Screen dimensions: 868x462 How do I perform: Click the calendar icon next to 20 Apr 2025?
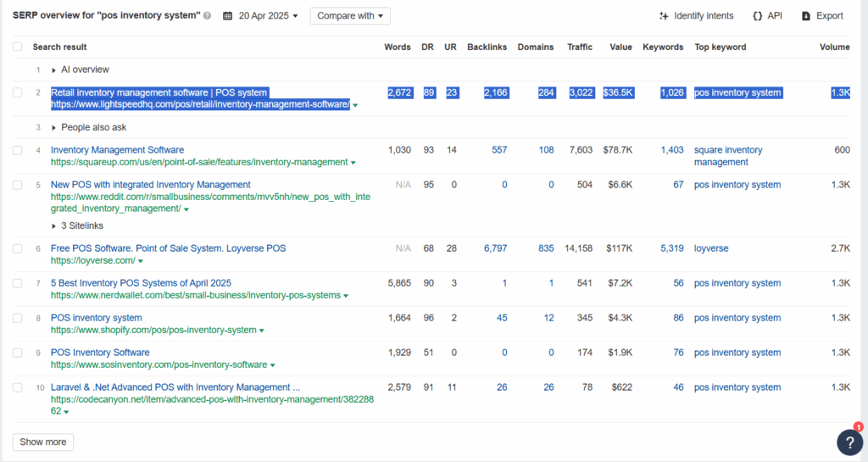pos(227,16)
